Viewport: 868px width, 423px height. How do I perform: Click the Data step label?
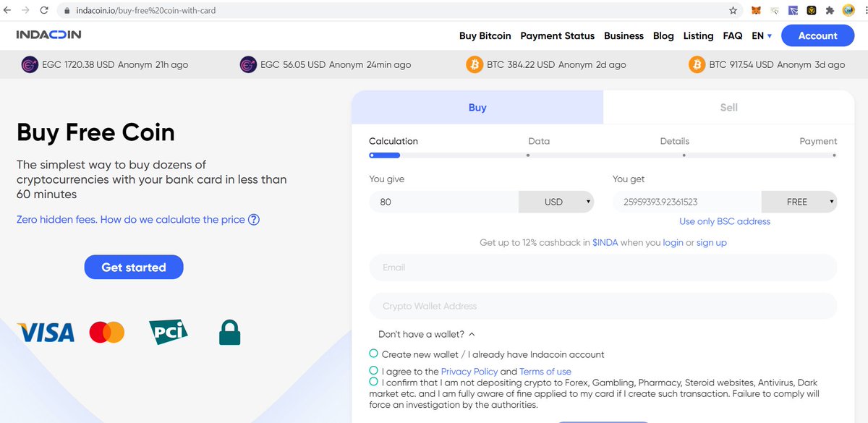539,141
